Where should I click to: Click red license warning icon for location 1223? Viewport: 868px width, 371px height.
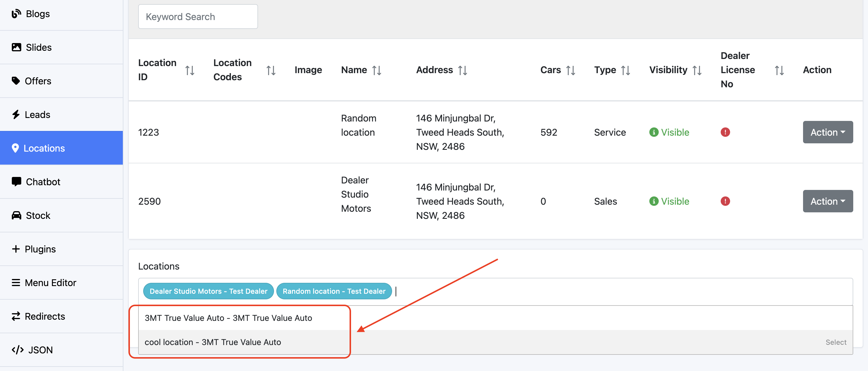coord(725,132)
